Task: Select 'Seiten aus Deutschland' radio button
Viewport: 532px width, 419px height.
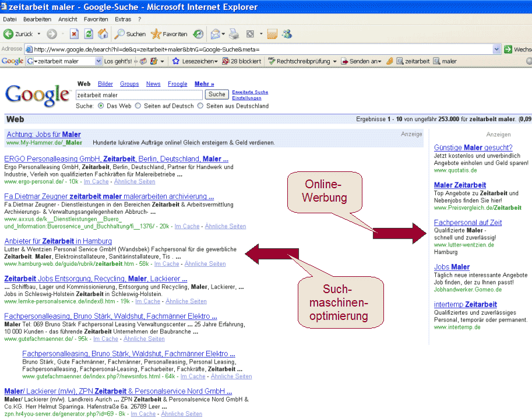Action: click(x=200, y=106)
